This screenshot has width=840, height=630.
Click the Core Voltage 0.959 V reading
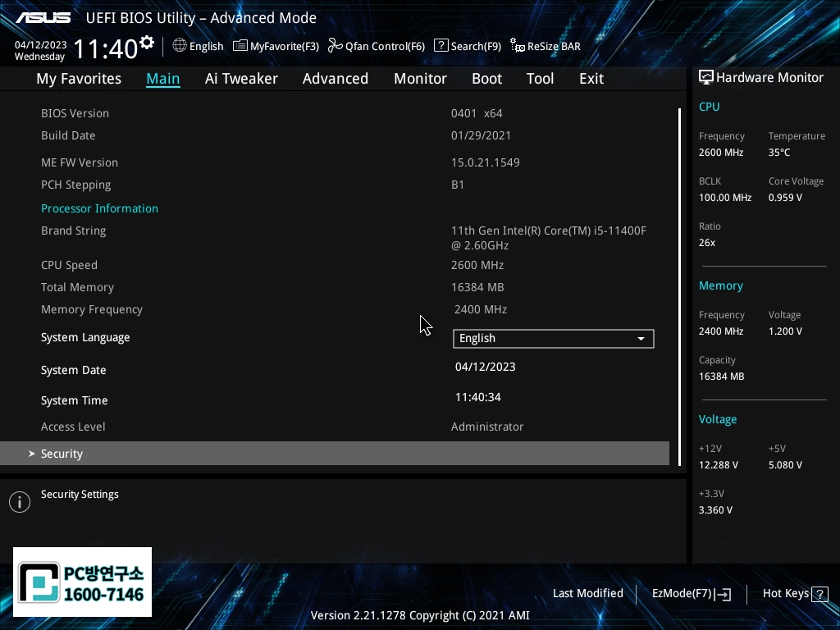point(785,198)
